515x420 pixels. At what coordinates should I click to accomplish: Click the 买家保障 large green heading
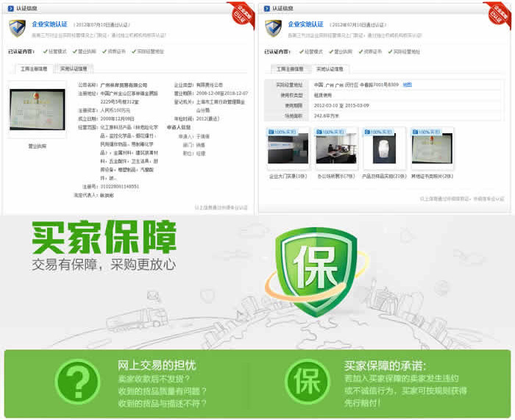point(104,237)
